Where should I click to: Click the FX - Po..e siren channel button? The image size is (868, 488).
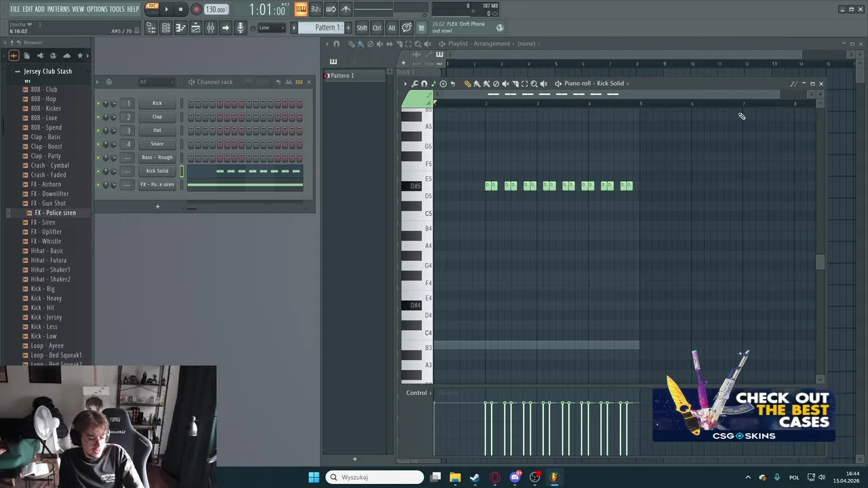[157, 184]
